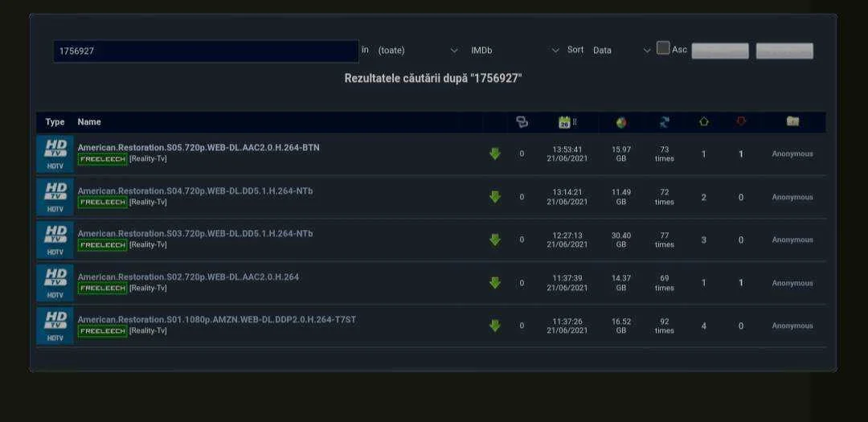Click the Name column header
Image resolution: width=868 pixels, height=422 pixels.
[89, 122]
